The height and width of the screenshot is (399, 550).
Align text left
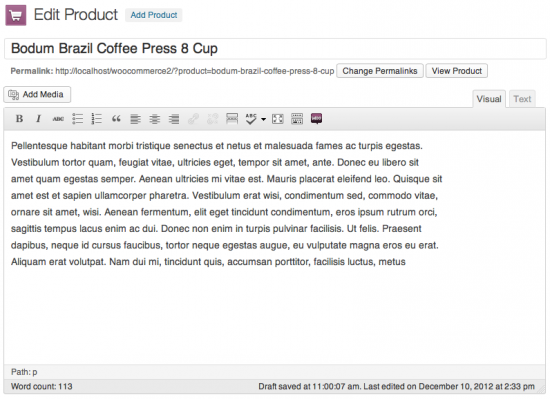coord(135,119)
